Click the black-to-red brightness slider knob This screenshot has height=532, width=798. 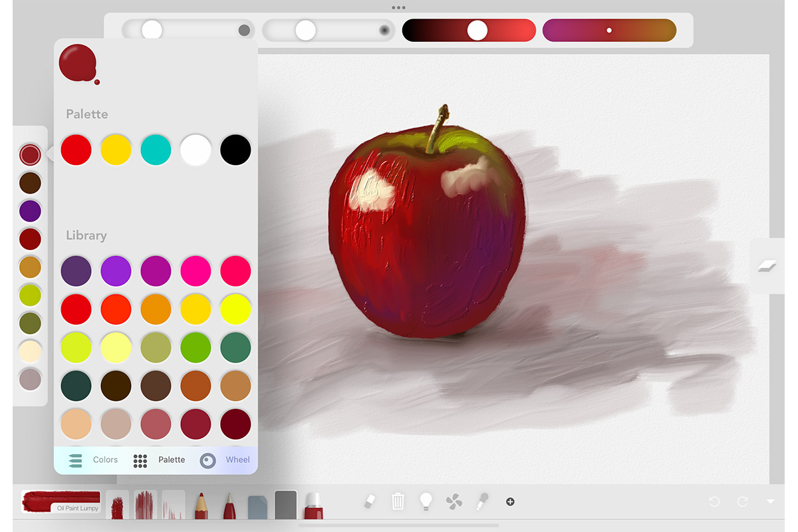click(477, 30)
